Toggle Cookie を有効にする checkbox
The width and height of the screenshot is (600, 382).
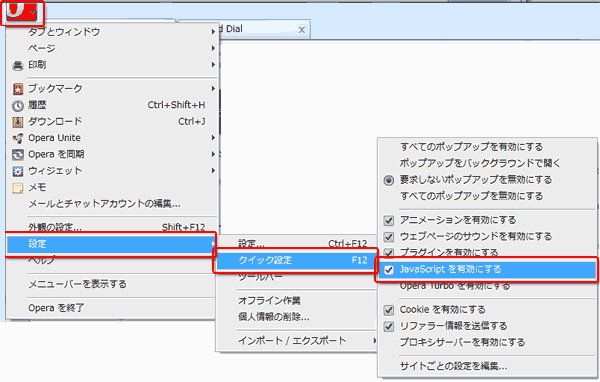[x=389, y=310]
